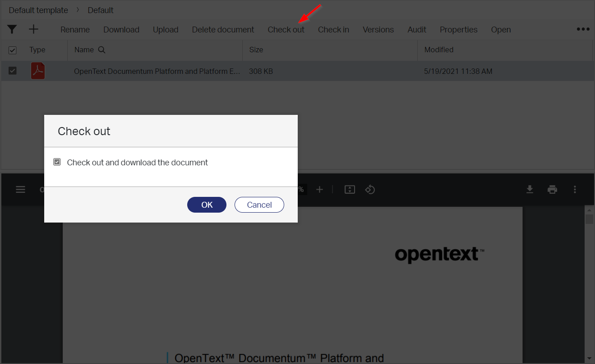Expand the three-dot overflow toolbar menu
The height and width of the screenshot is (364, 595).
pos(583,29)
